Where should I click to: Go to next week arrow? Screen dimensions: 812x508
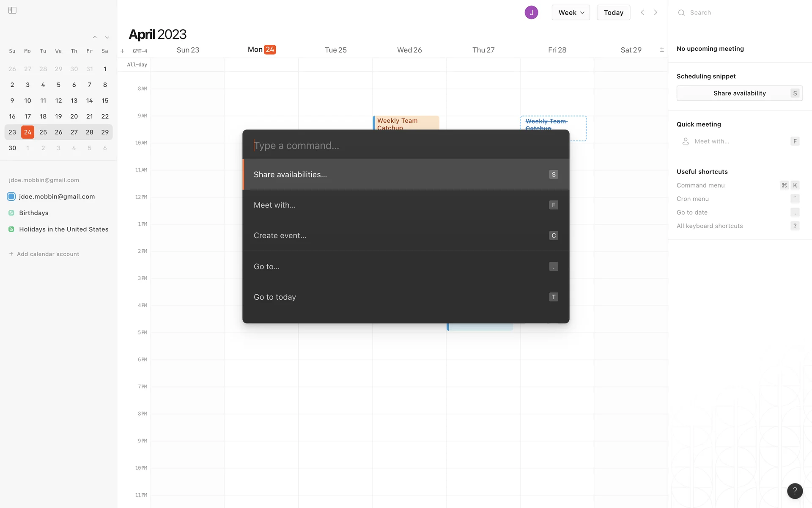click(656, 12)
